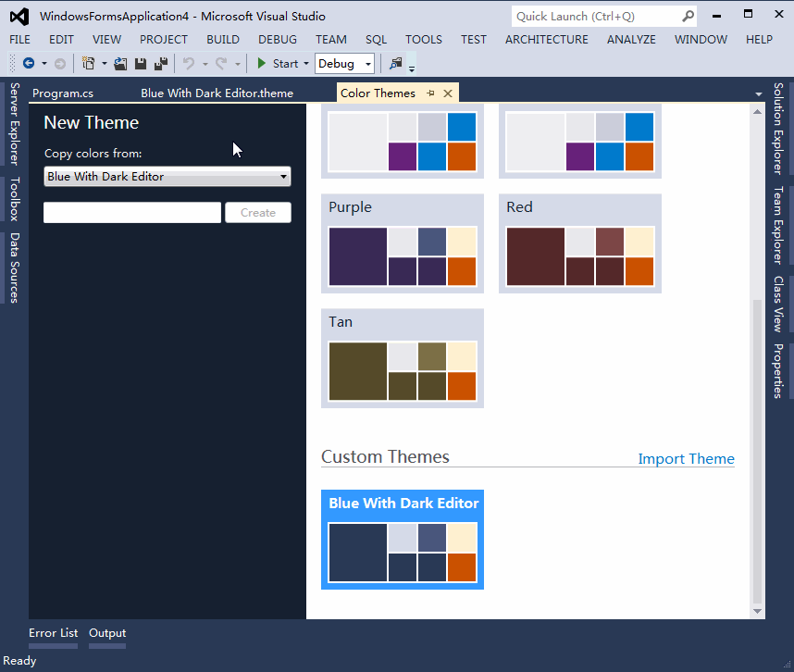Click the green Start debugging button
The width and height of the screenshot is (794, 672).
tap(278, 63)
